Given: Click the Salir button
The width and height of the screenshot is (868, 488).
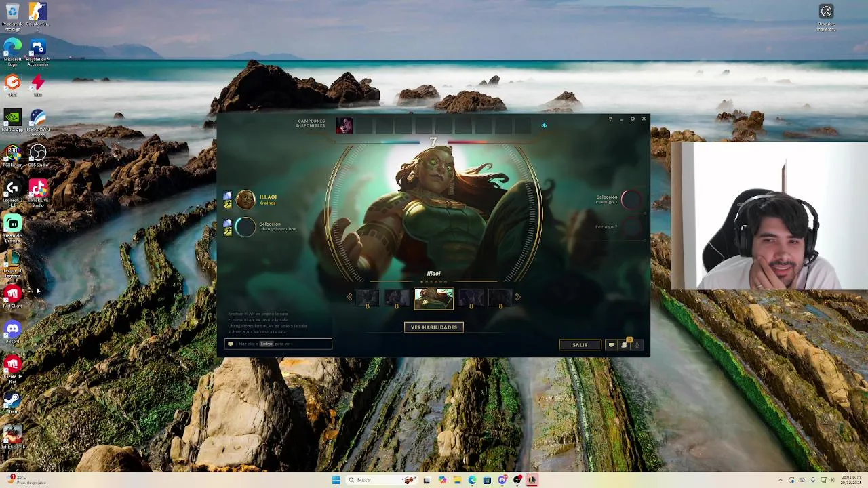Looking at the screenshot, I should pos(580,345).
